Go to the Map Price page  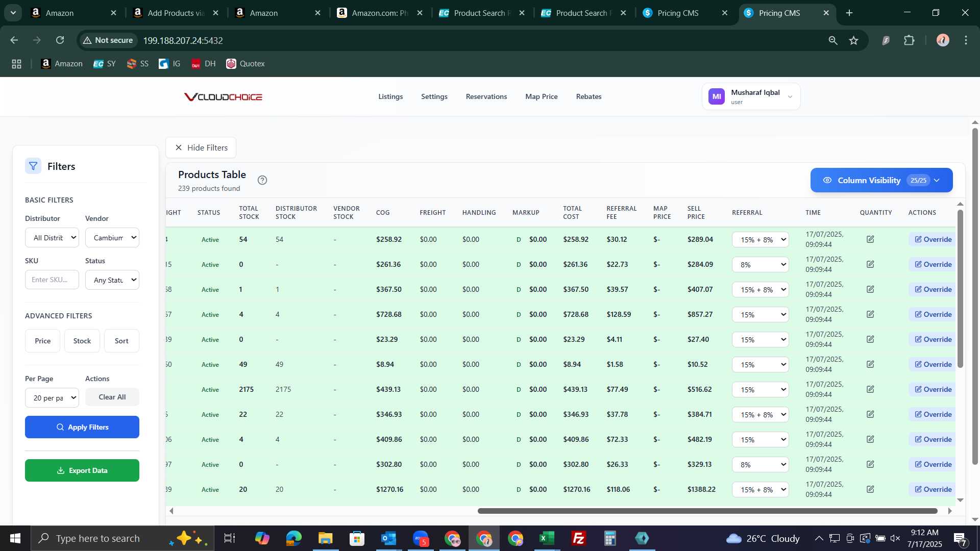pyautogui.click(x=542, y=96)
